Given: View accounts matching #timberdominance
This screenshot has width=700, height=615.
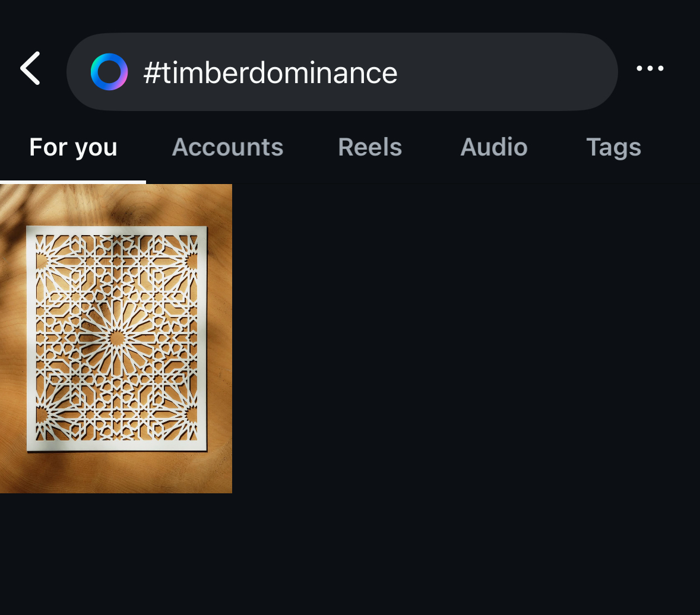Looking at the screenshot, I should [227, 147].
